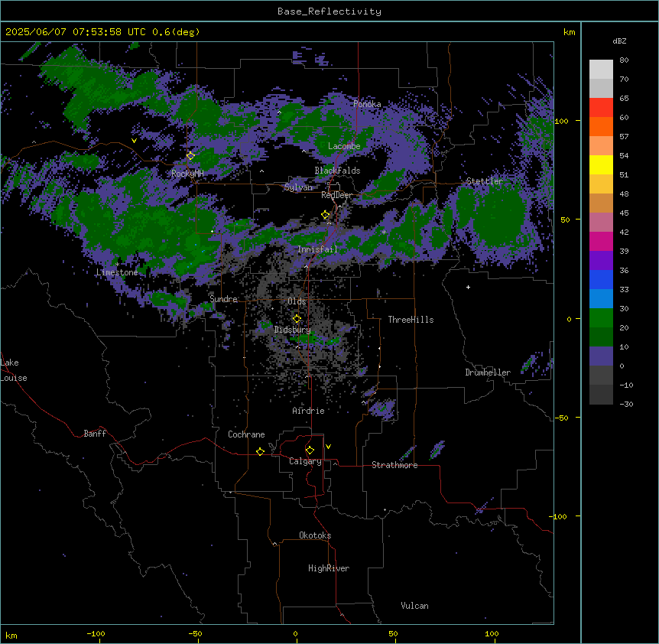Click the km unit label at bottom left
Image resolution: width=659 pixels, height=644 pixels.
tap(11, 635)
